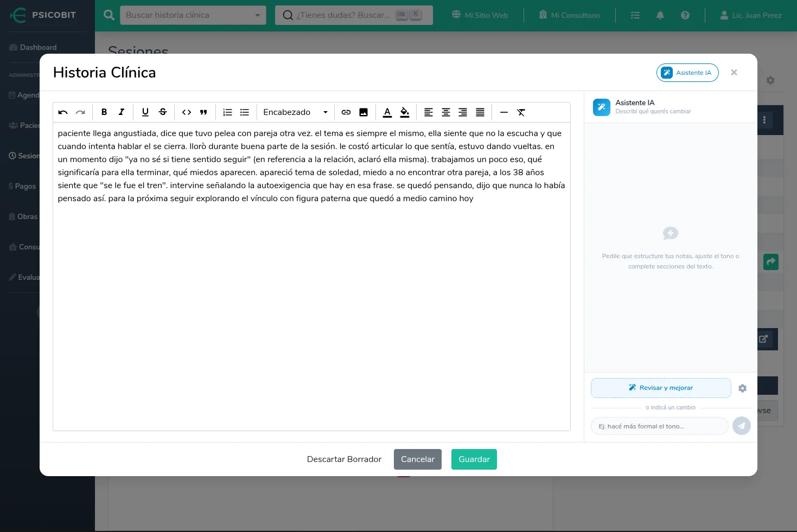Clear text formatting

[x=521, y=112]
